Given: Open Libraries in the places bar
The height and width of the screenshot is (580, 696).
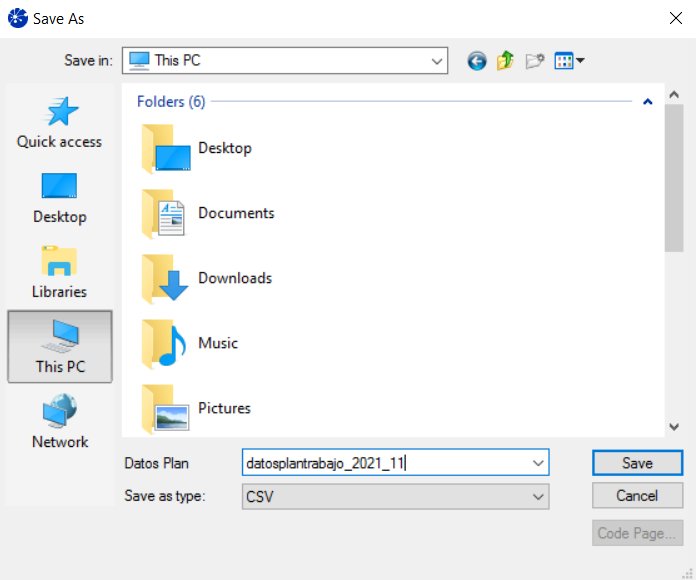Looking at the screenshot, I should (59, 272).
